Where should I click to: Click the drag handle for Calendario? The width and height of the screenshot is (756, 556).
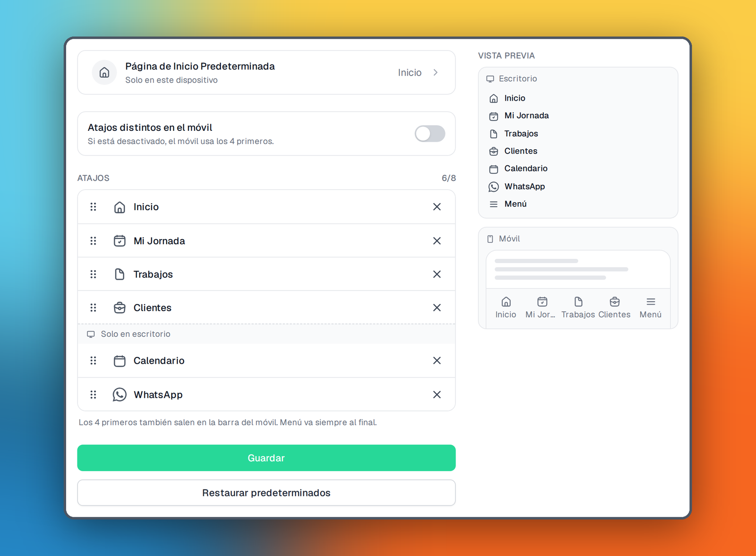click(x=93, y=361)
